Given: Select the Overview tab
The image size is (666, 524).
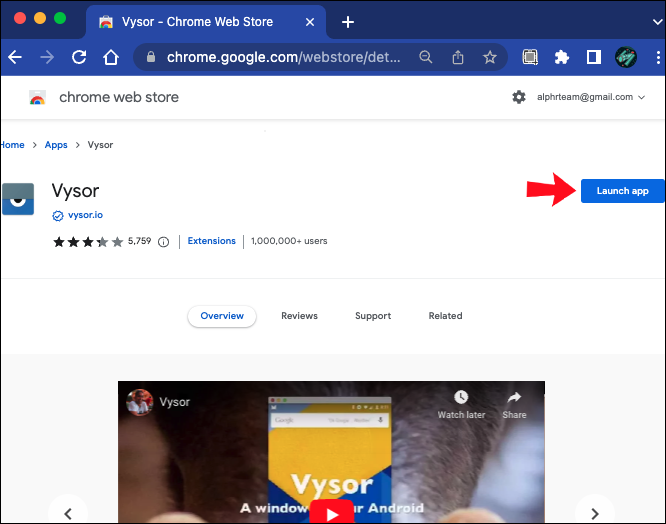Looking at the screenshot, I should [x=222, y=316].
